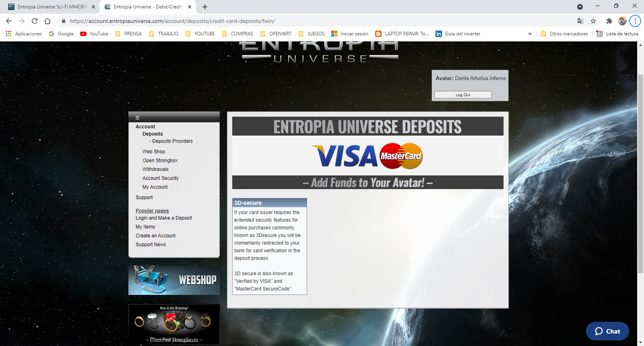Click the Visa MasterCard logo

point(367,156)
